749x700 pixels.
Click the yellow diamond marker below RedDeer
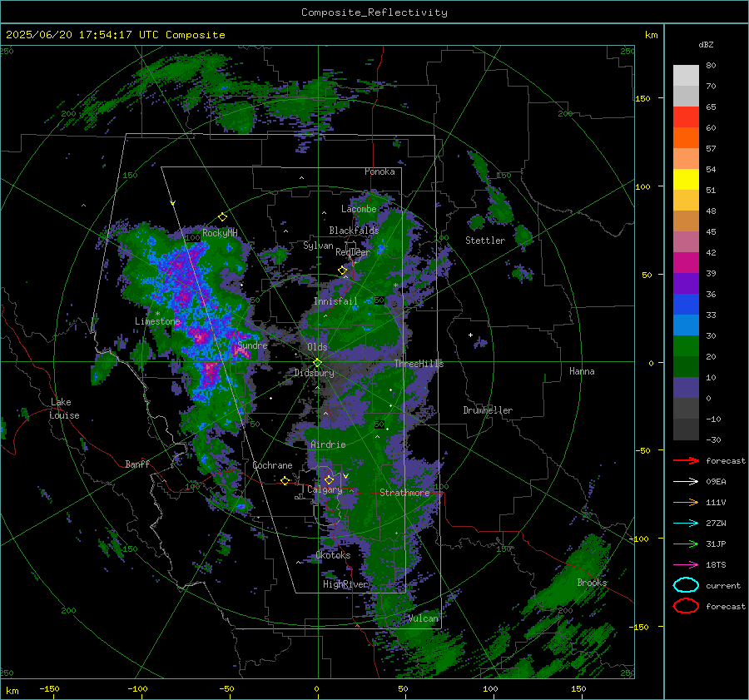(x=342, y=270)
